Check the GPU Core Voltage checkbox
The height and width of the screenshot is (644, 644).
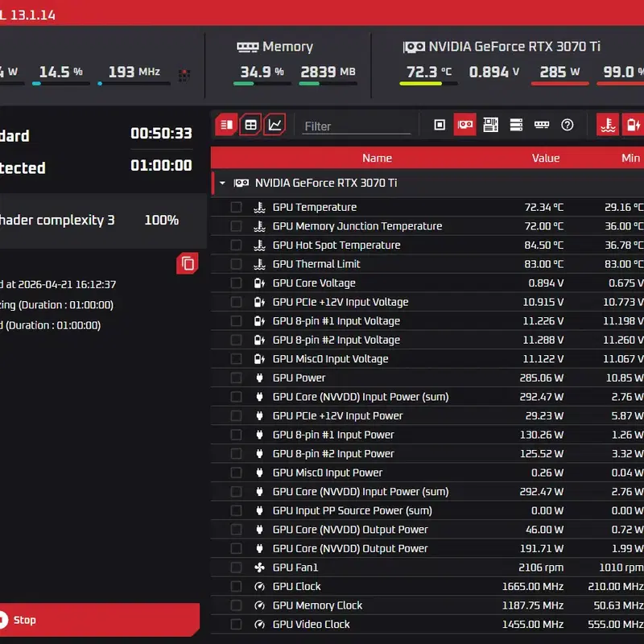click(x=236, y=283)
